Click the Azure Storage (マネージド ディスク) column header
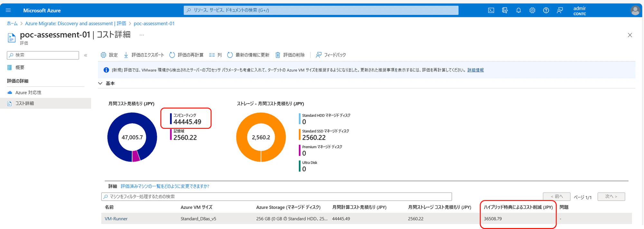The width and height of the screenshot is (644, 229). tap(289, 207)
